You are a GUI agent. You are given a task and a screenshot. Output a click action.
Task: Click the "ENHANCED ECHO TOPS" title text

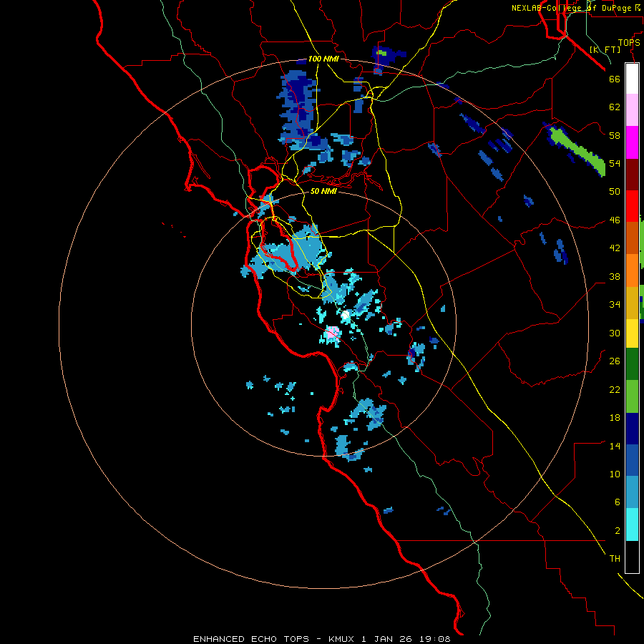(x=251, y=639)
